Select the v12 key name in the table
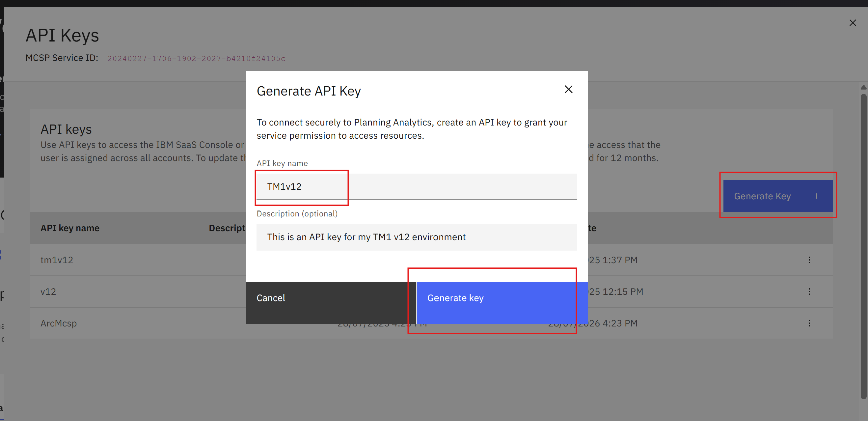 tap(48, 292)
